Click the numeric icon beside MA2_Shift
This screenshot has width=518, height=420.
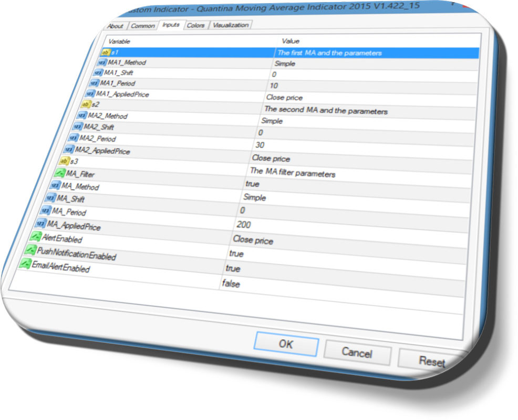(x=78, y=127)
